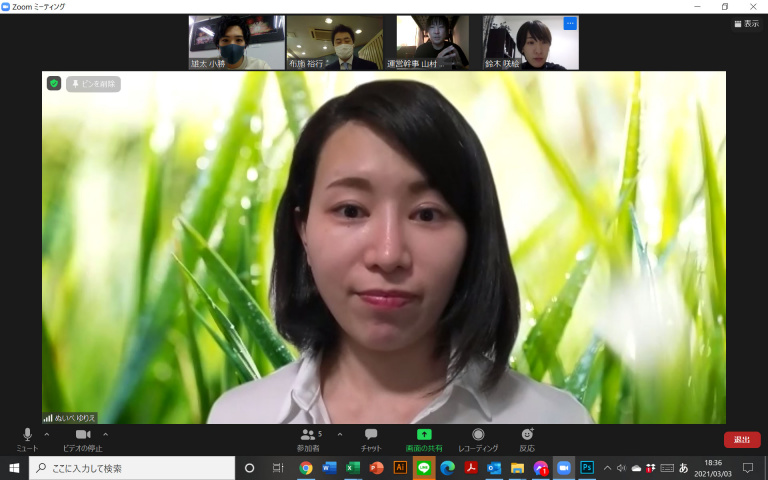Click the green 画面の共有 share screen icon
This screenshot has height=480, width=768.
coord(424,435)
